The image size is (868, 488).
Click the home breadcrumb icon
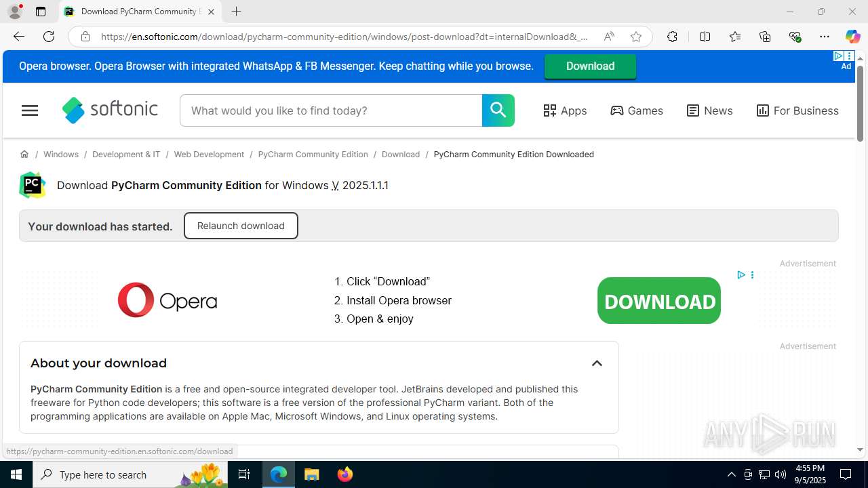[x=24, y=155]
